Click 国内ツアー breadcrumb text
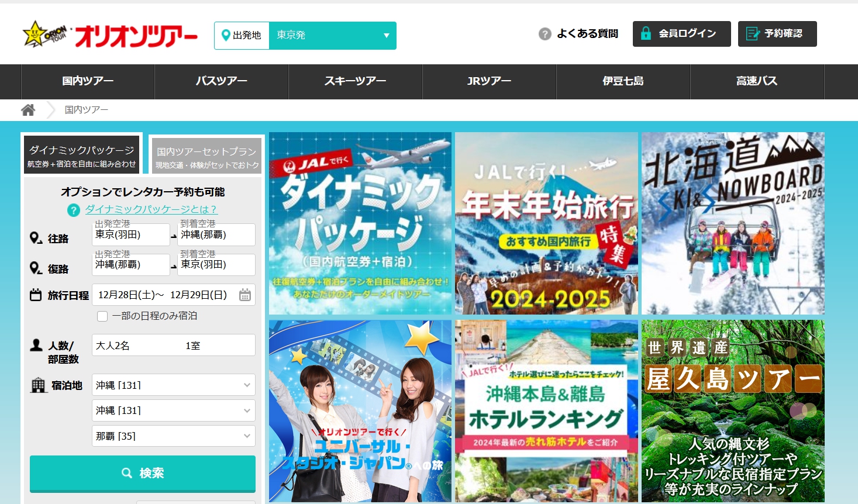The height and width of the screenshot is (504, 858). 87,110
